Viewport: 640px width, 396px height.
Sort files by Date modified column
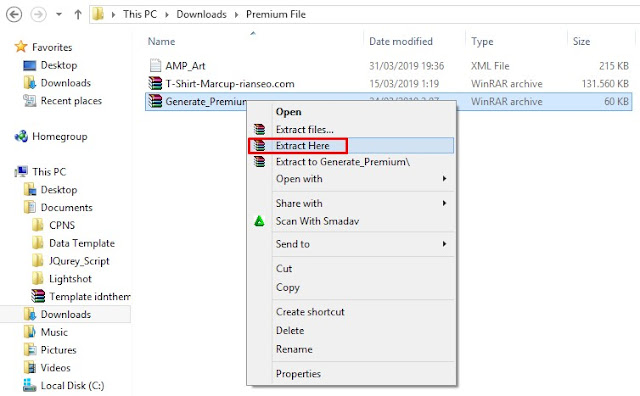point(400,41)
